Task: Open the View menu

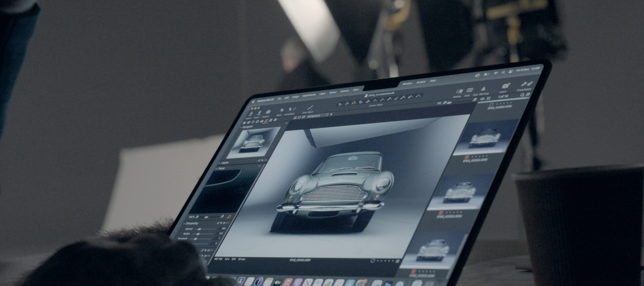Action: pos(356,90)
